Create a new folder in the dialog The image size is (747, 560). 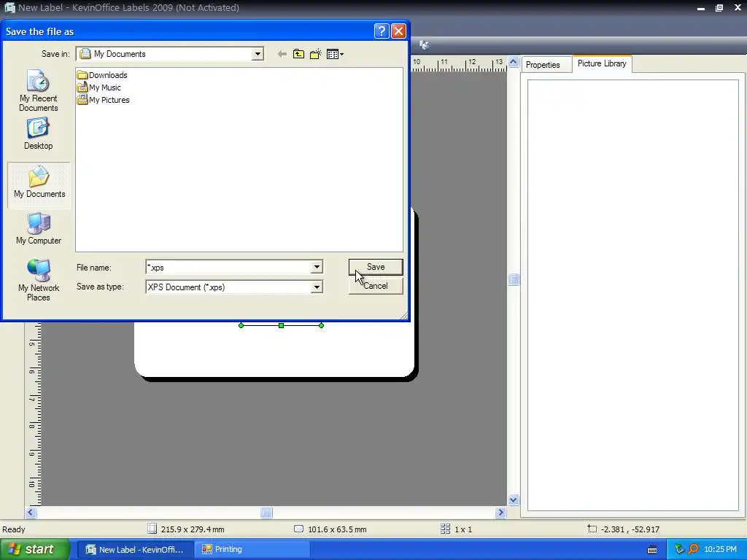coord(315,54)
